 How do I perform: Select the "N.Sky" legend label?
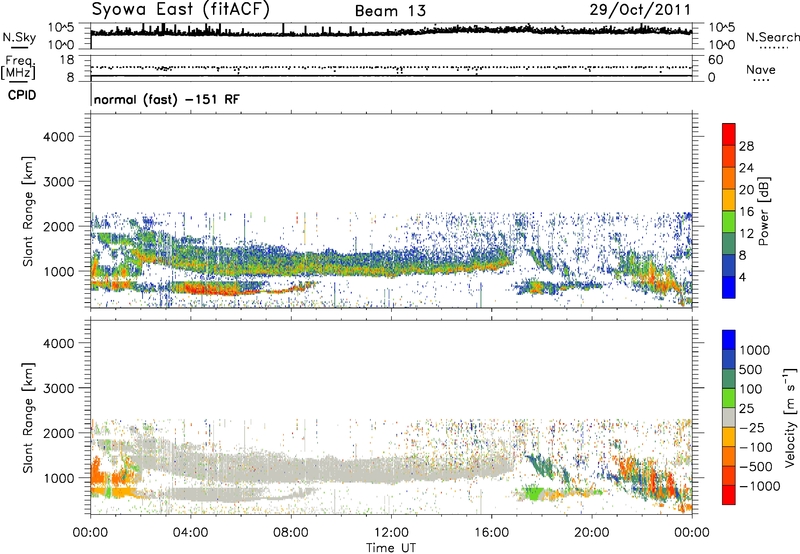[x=19, y=37]
